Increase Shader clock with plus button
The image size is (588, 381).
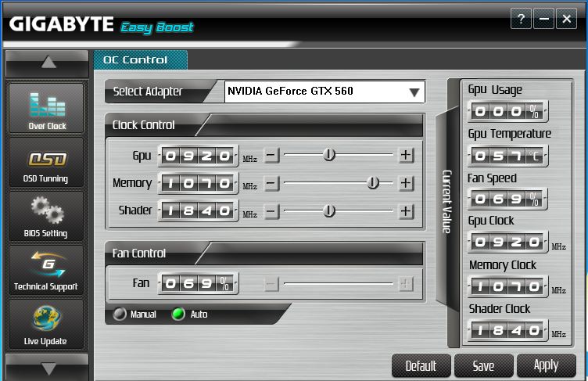(x=406, y=211)
